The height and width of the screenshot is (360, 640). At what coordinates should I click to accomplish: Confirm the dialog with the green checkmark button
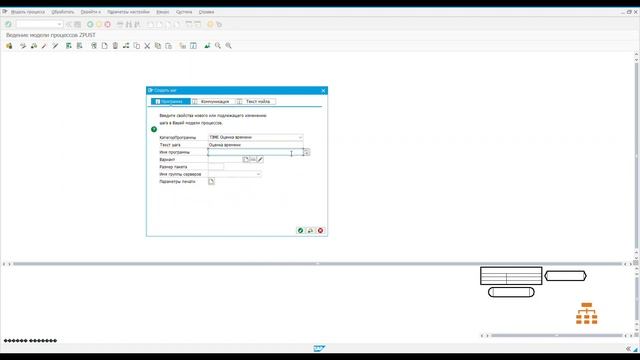[300, 231]
